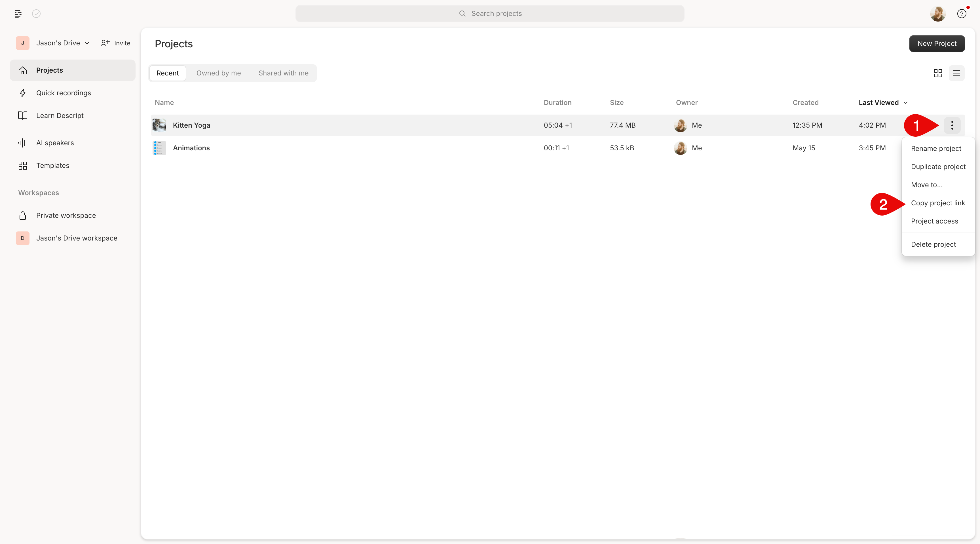Viewport: 980px width, 544px height.
Task: Open the Kitten Yoga project name
Action: 191,126
